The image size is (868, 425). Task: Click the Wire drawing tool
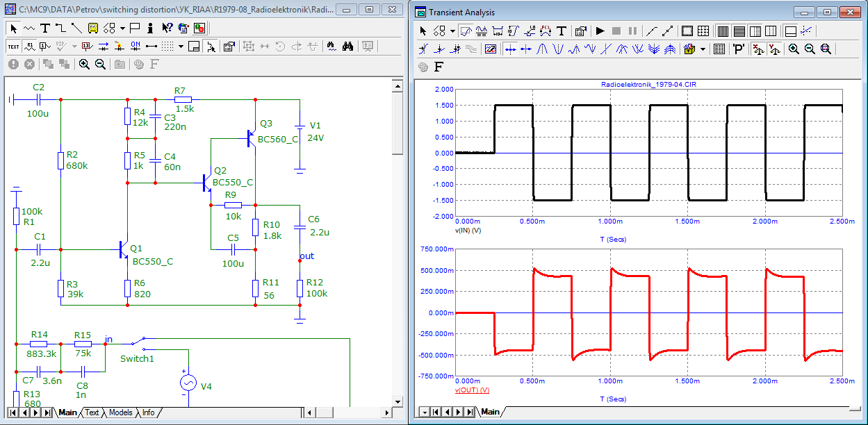pos(60,28)
